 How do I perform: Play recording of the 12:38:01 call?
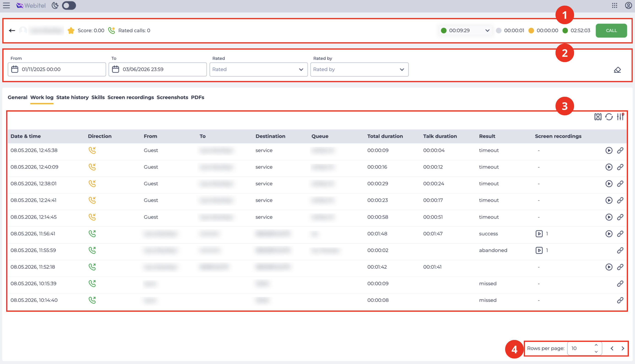tap(609, 184)
